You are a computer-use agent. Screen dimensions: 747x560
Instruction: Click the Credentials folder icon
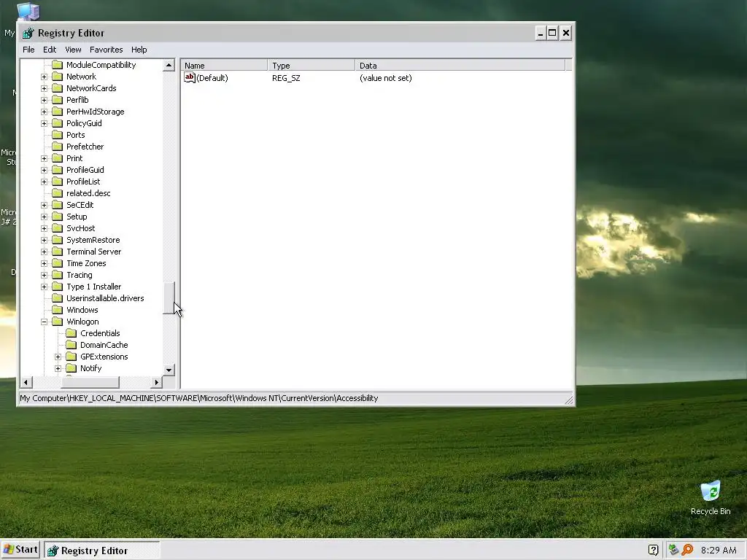(x=71, y=333)
